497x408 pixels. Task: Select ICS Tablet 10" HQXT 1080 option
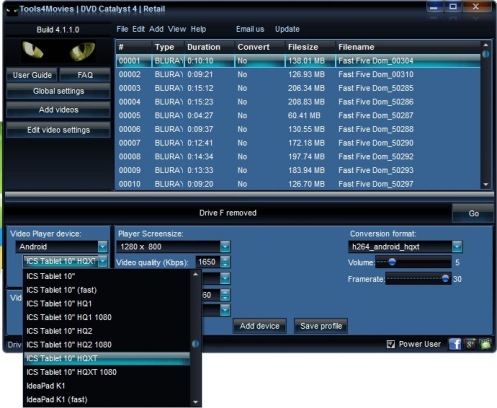(107, 372)
